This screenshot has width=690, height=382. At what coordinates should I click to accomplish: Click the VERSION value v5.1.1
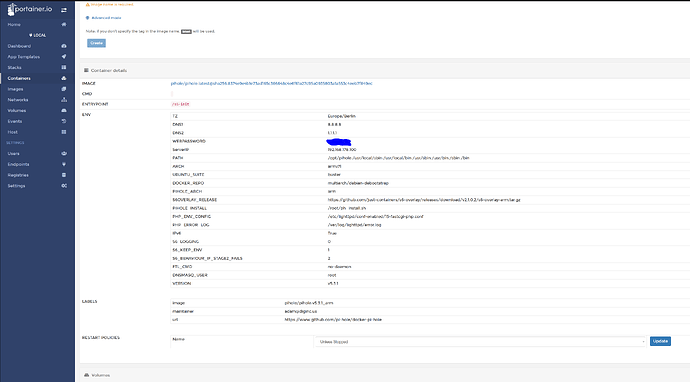tap(333, 283)
